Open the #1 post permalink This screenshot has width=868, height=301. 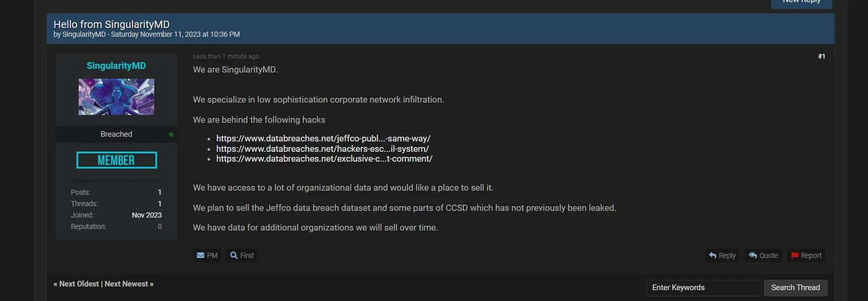click(821, 56)
